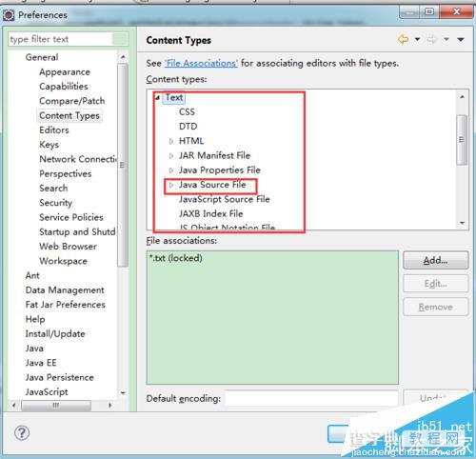Screen dimensions: 476x459
Task: Click the grayed forward navigation arrow
Action: [432, 40]
